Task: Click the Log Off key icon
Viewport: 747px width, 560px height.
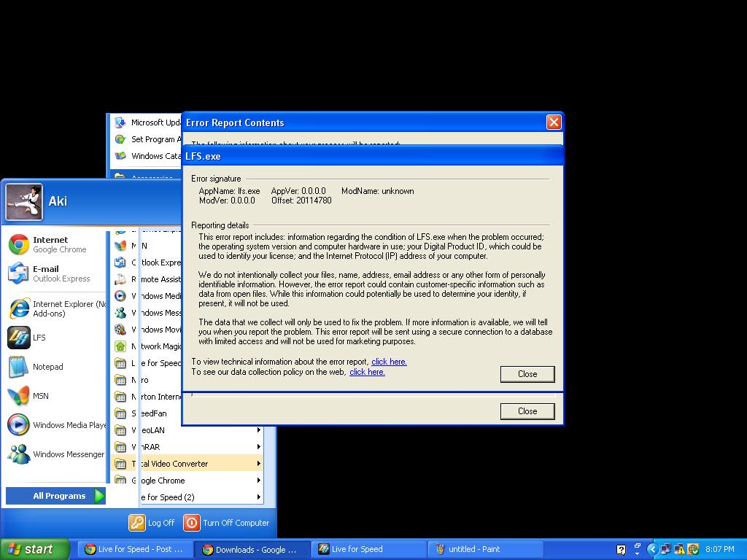Action: [136, 522]
